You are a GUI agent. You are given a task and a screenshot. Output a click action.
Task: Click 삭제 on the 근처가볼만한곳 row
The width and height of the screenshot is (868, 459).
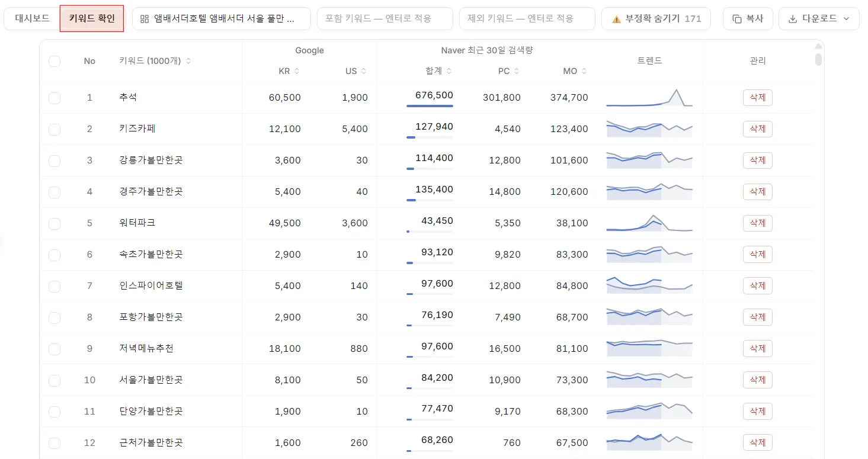pos(758,443)
